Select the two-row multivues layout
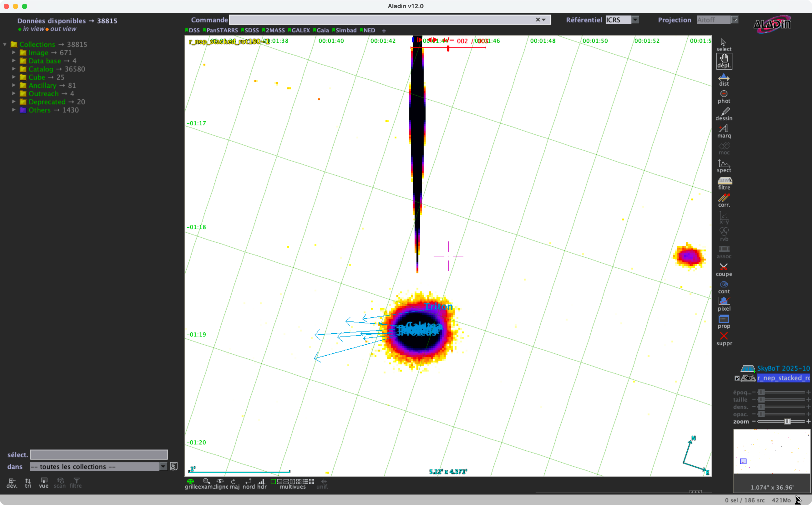Viewport: 812px width, 505px height. pos(286,482)
